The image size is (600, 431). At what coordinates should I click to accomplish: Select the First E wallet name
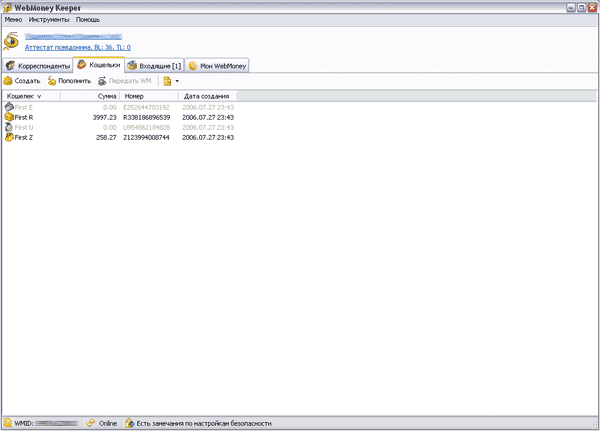tap(24, 108)
